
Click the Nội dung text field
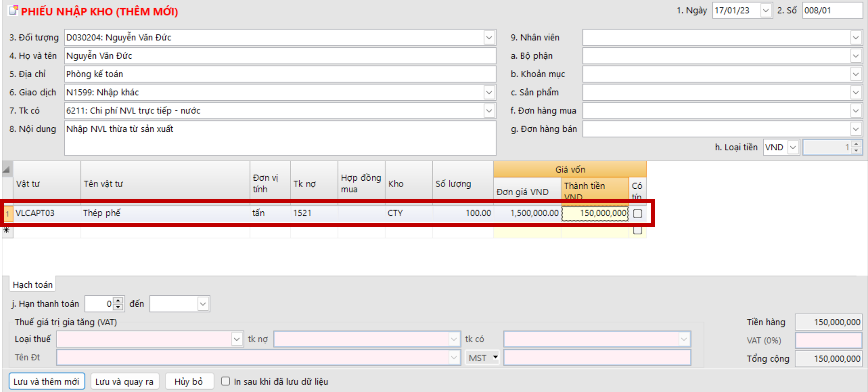tap(280, 138)
